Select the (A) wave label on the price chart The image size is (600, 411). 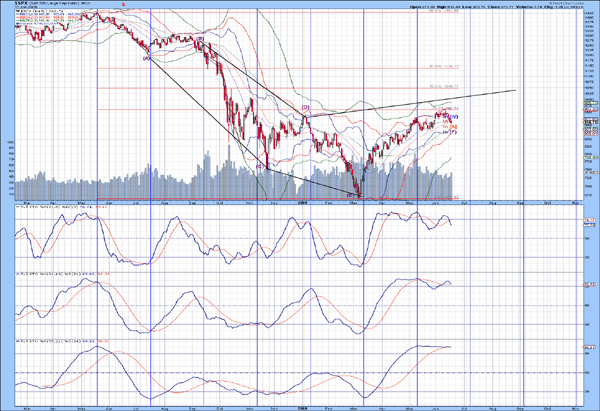tap(147, 58)
